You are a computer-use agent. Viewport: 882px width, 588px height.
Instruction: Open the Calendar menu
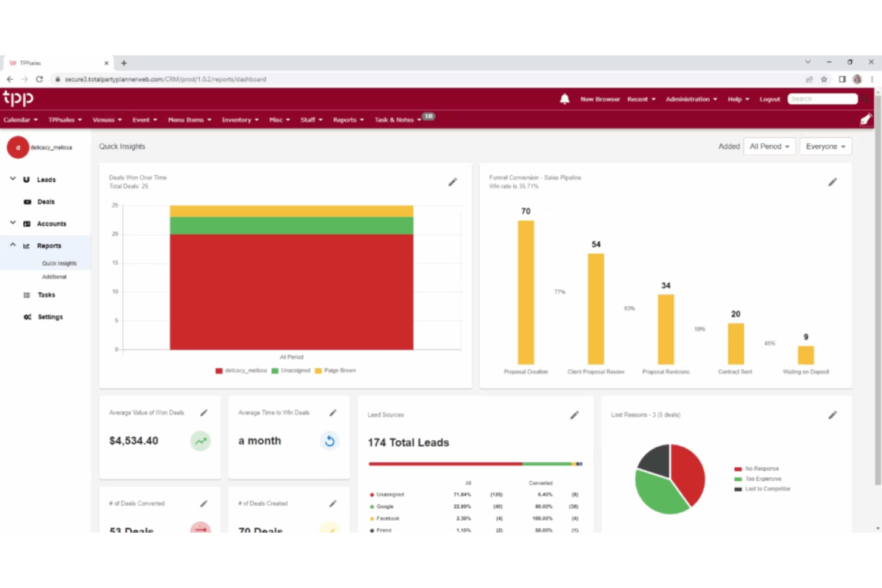click(x=20, y=120)
